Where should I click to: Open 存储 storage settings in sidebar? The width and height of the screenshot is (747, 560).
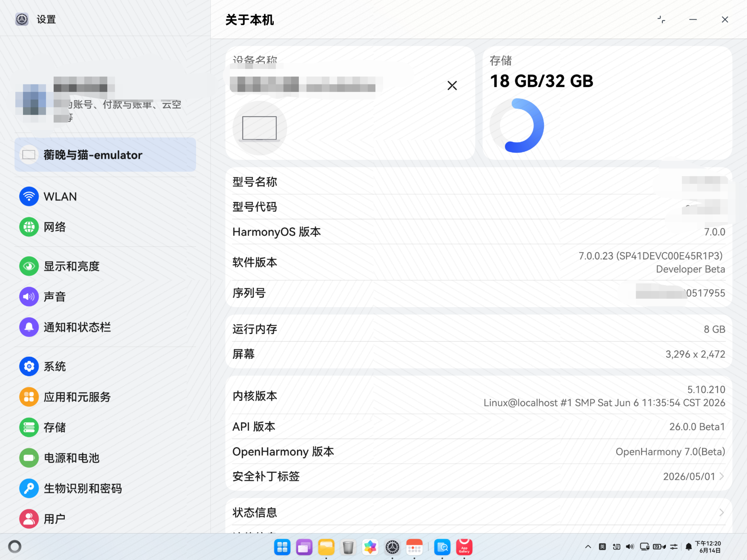point(105,427)
